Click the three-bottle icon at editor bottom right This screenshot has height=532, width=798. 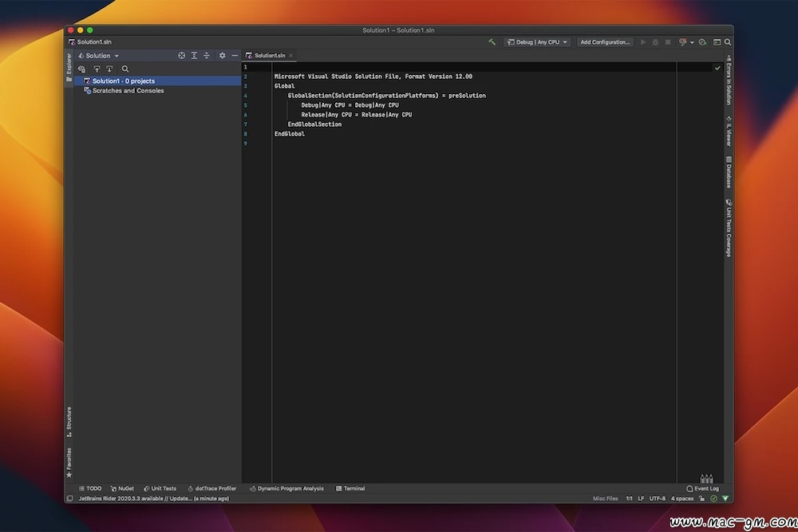pyautogui.click(x=706, y=478)
